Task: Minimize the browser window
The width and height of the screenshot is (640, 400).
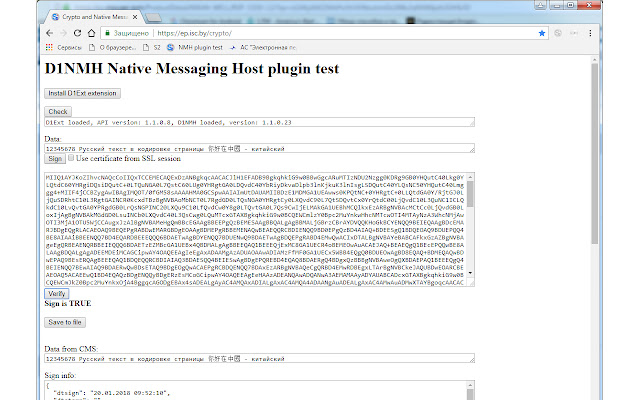Action: point(556,5)
